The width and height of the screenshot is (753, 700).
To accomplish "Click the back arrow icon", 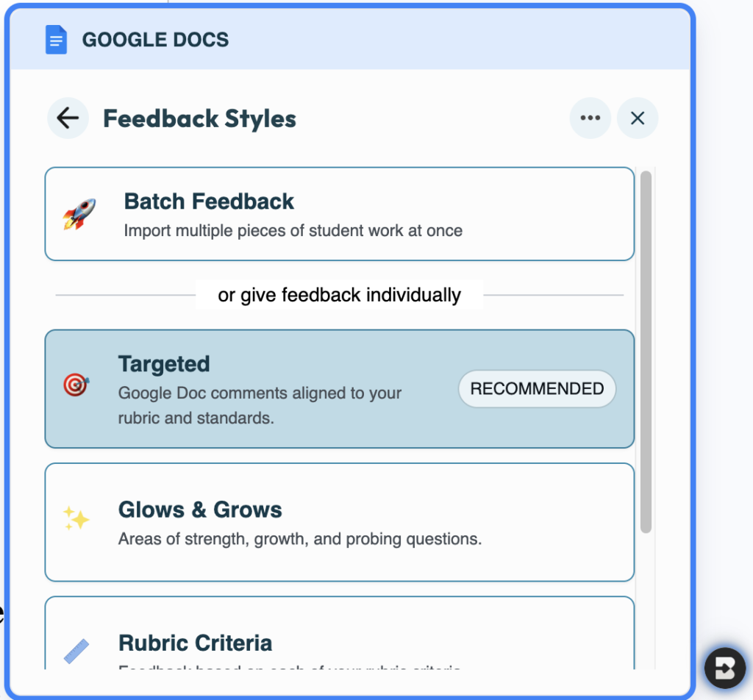I will click(x=67, y=118).
